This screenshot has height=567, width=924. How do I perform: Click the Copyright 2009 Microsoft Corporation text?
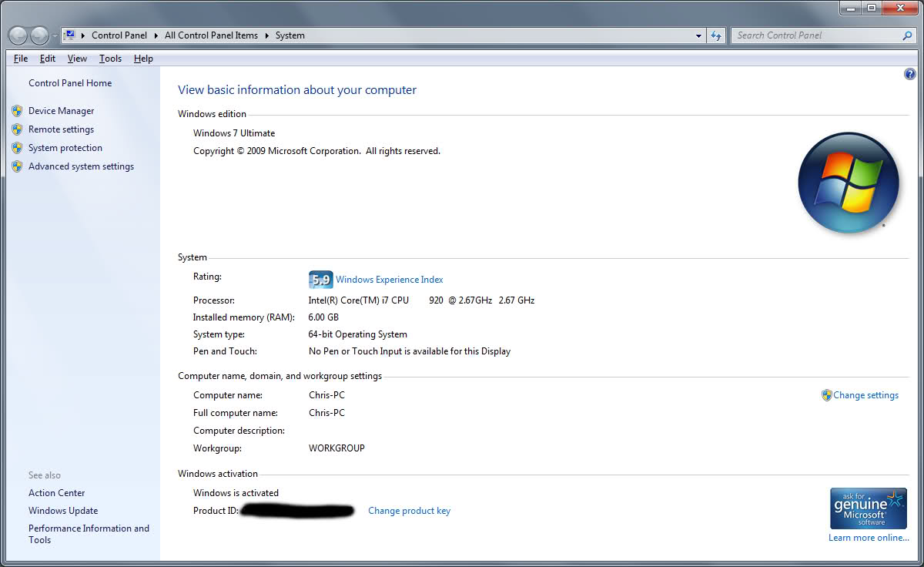click(316, 151)
